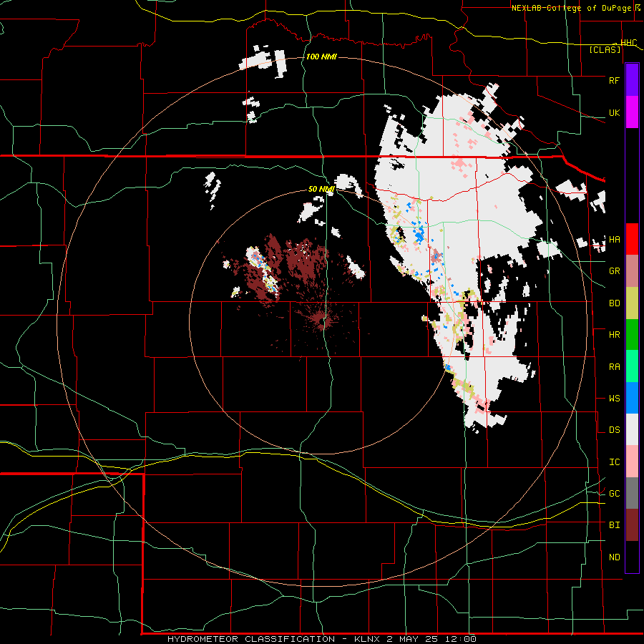This screenshot has height=644, width=644.
Task: Click the GC gray legend swatch
Action: point(632,493)
